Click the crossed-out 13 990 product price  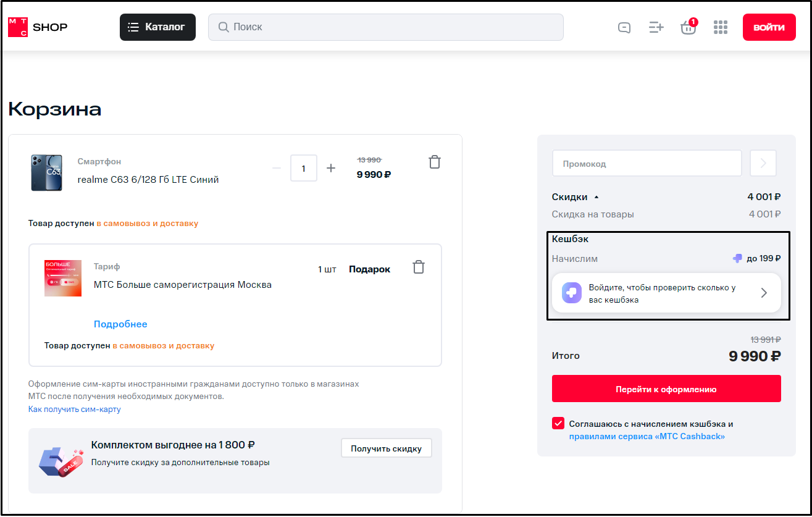[x=369, y=160]
